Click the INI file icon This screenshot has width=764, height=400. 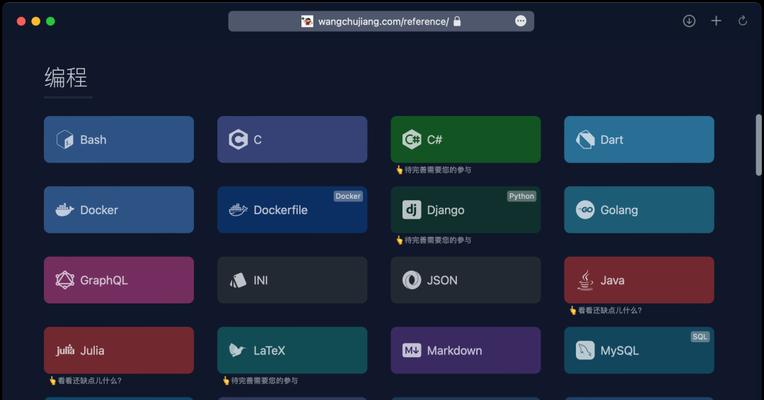point(238,280)
